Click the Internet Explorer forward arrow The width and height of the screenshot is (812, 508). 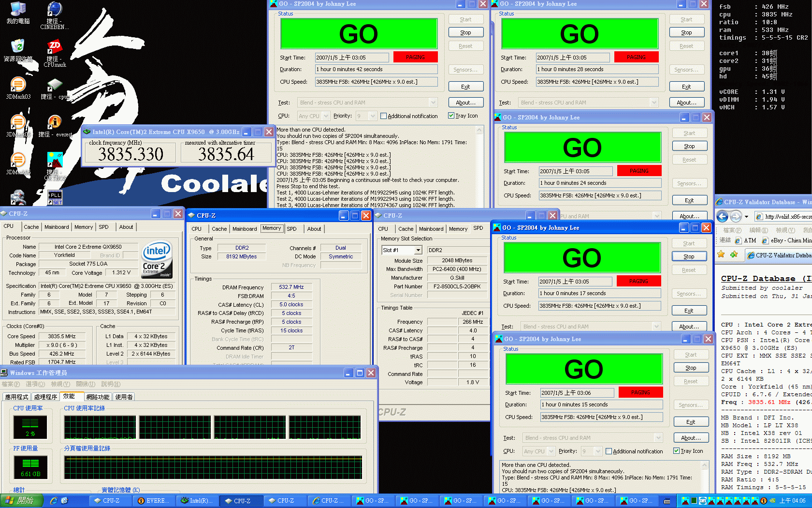pos(736,216)
